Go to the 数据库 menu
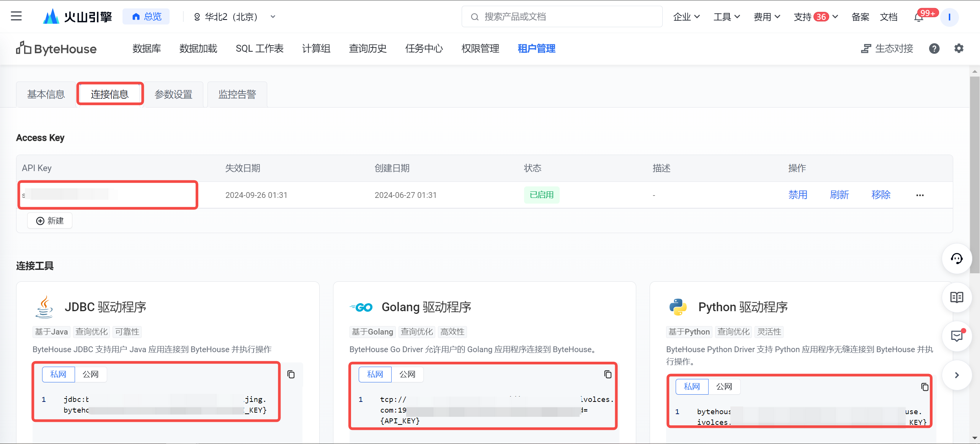980x444 pixels. coord(147,49)
